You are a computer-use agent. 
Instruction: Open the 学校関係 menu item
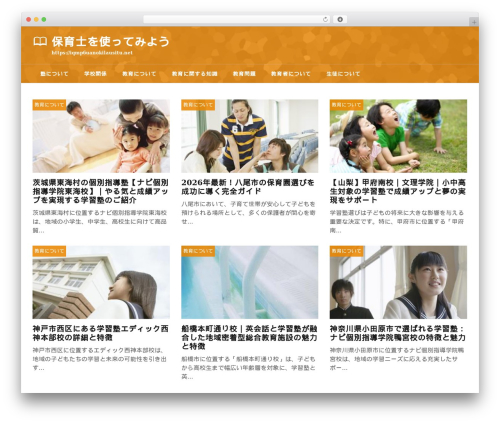pyautogui.click(x=95, y=74)
